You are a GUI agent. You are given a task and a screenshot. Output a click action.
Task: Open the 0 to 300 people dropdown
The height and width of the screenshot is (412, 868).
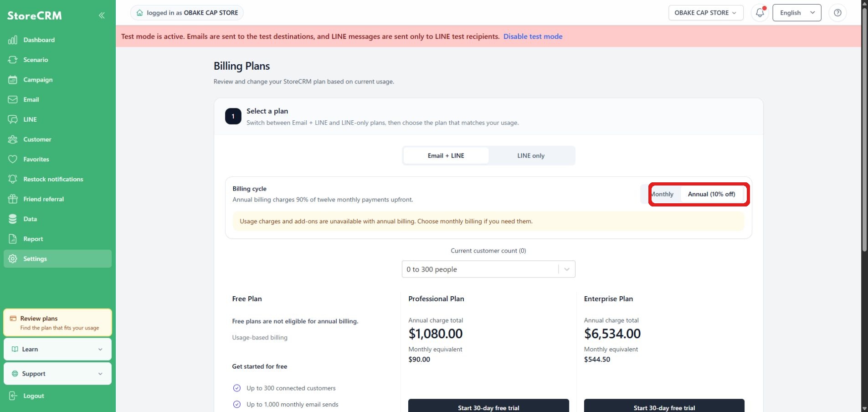click(488, 269)
